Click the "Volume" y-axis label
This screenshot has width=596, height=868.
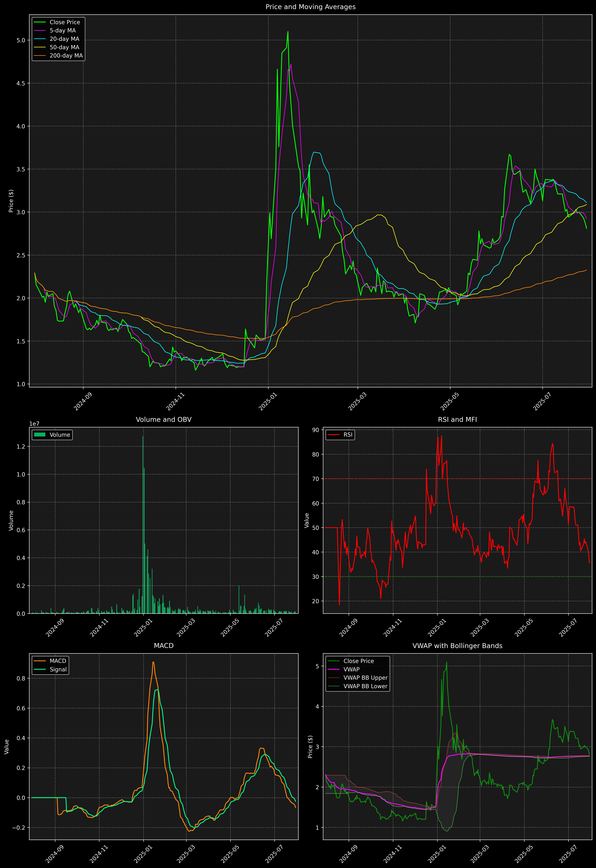pos(11,521)
